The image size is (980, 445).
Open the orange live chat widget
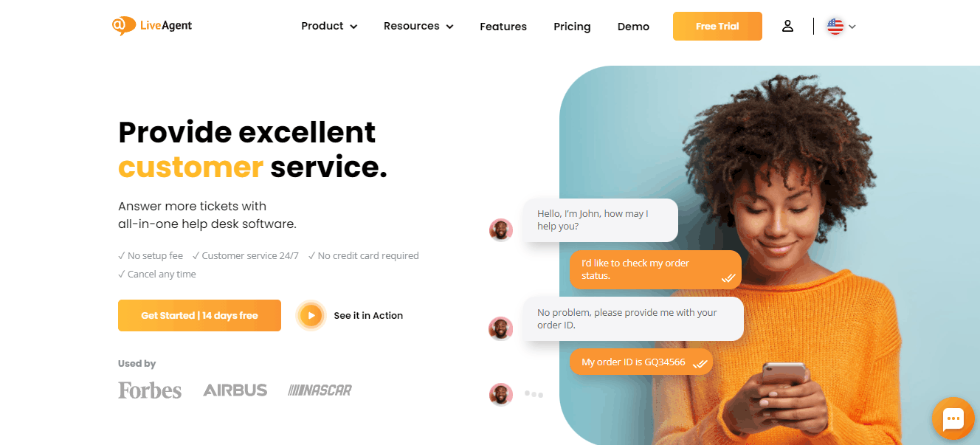(x=953, y=418)
